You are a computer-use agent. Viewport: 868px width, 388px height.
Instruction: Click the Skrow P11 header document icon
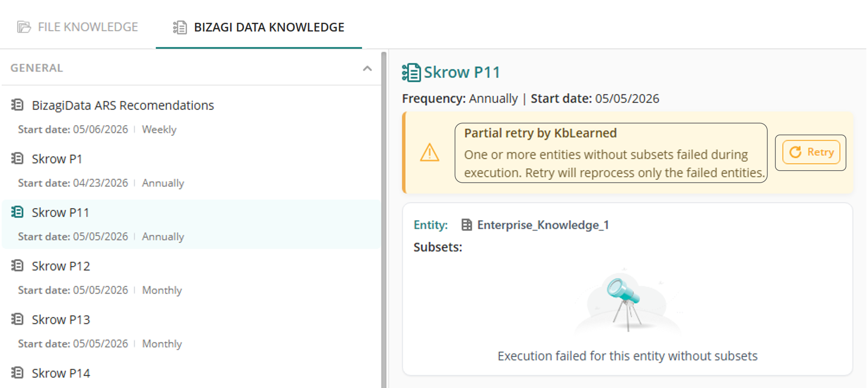coord(411,72)
